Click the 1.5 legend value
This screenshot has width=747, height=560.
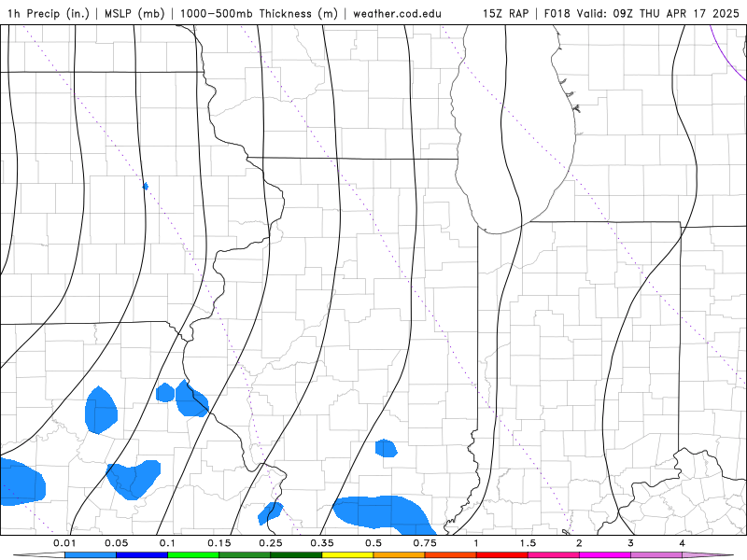tap(528, 543)
